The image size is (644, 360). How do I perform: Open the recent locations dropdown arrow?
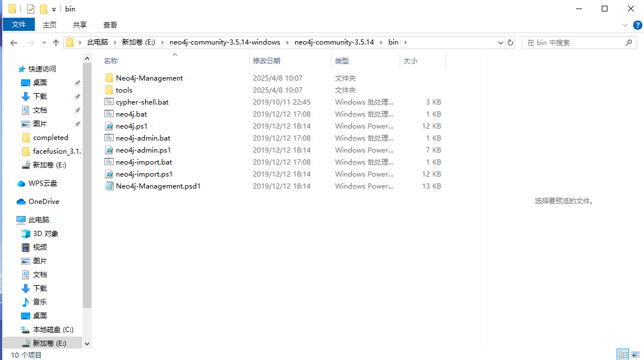[x=44, y=43]
